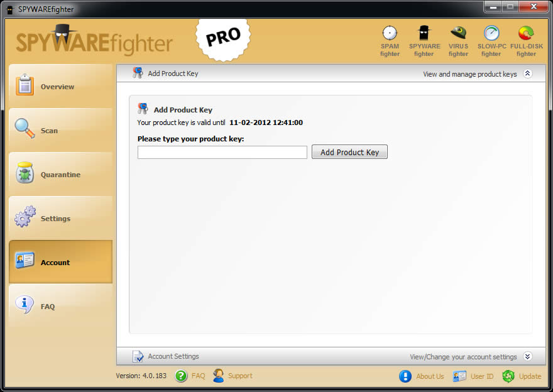
Task: Click the green Update arrows icon
Action: point(508,376)
